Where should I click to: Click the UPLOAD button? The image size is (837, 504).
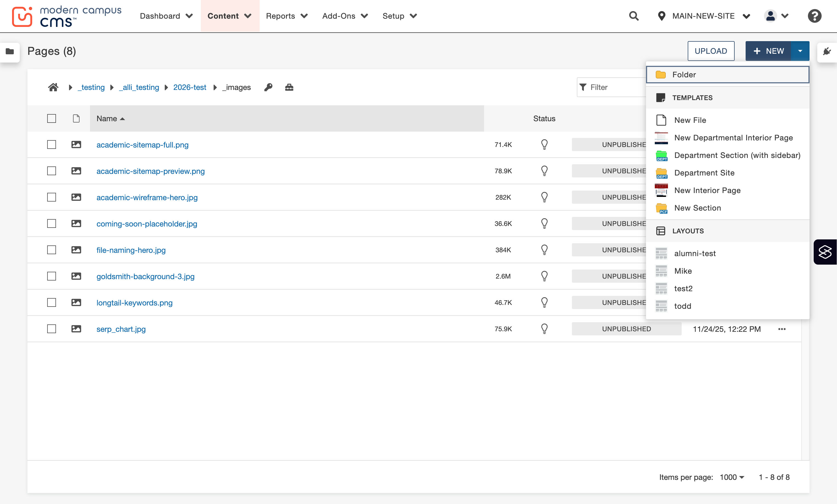711,51
